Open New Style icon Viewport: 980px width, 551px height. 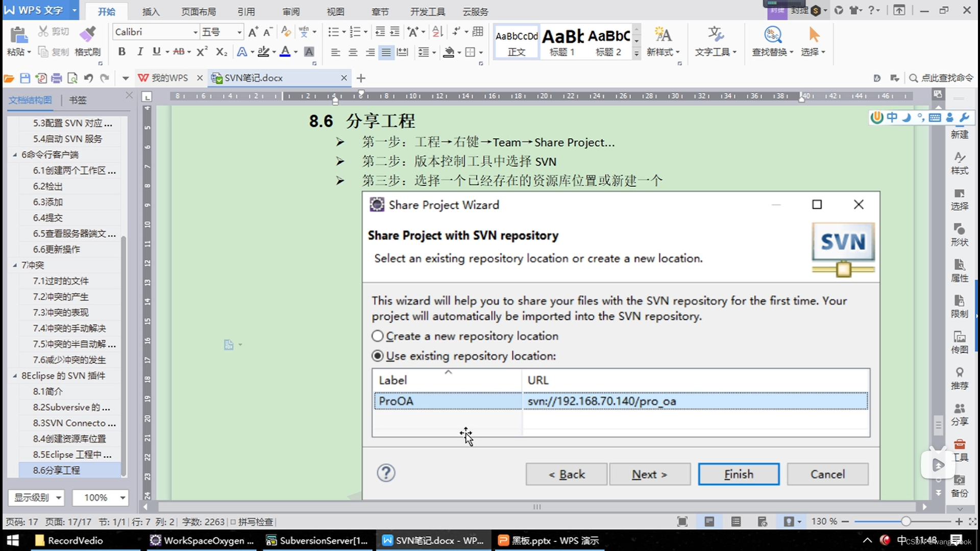tap(663, 35)
